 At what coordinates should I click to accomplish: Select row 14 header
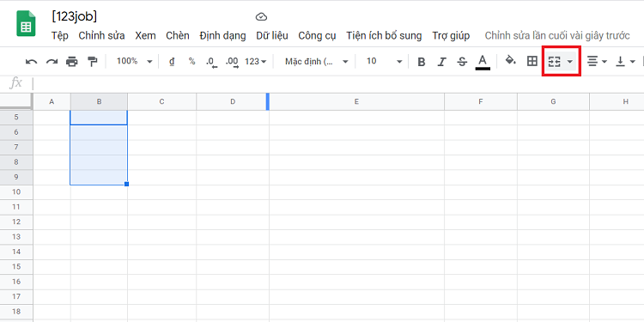[x=16, y=252]
